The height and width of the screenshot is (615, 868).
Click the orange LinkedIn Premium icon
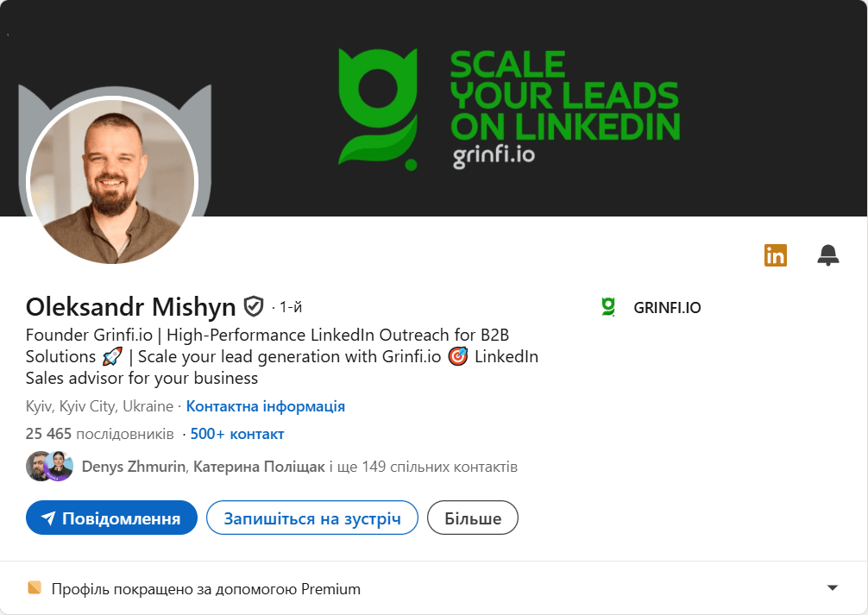click(x=775, y=255)
